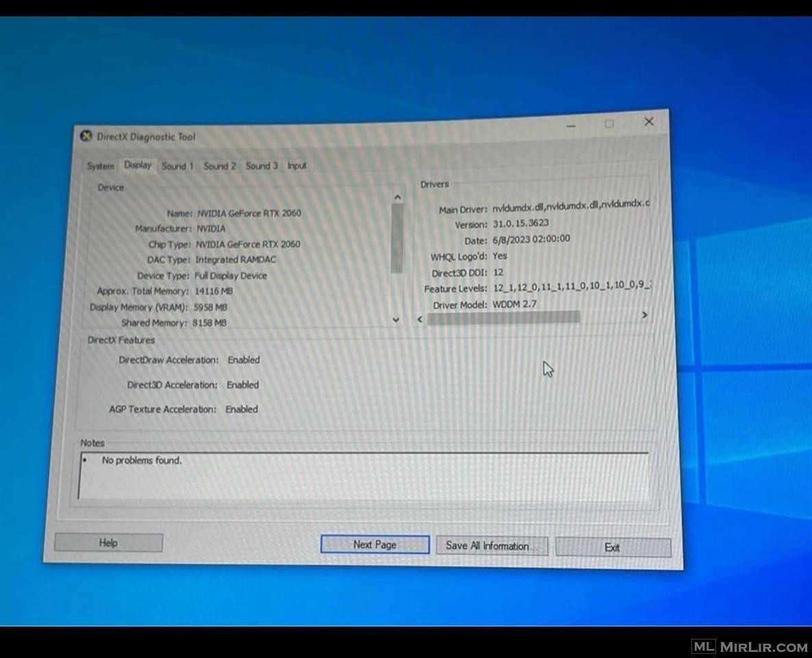
Task: Click Device list scroll up arrow
Action: click(x=397, y=197)
